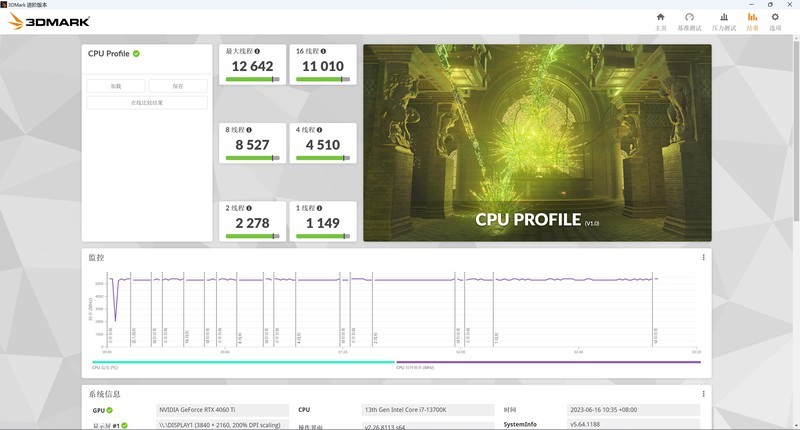Toggle the CPU 时钟频率 purple legend line
Screen dimensions: 800x430
[x=548, y=362]
